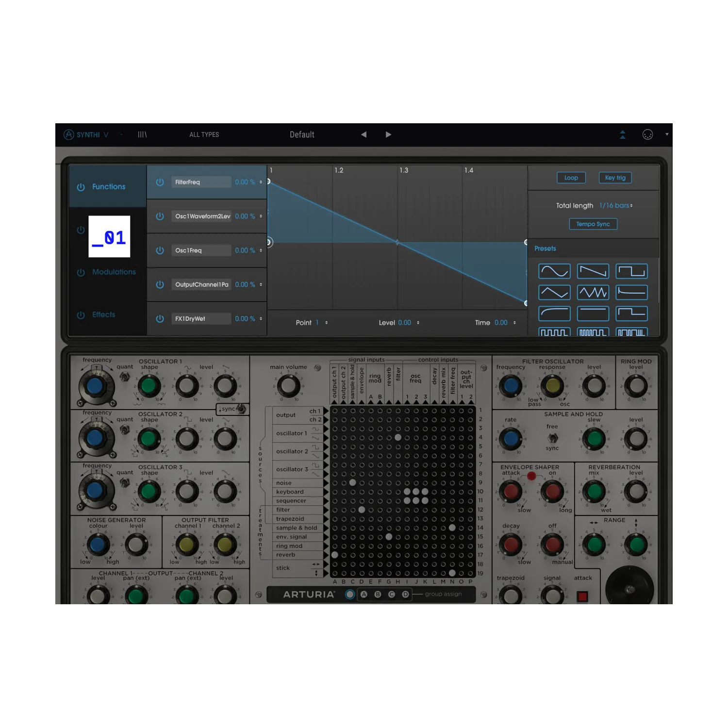Flip the Sample and Hold free/sync switch
728x728 pixels.
click(552, 438)
